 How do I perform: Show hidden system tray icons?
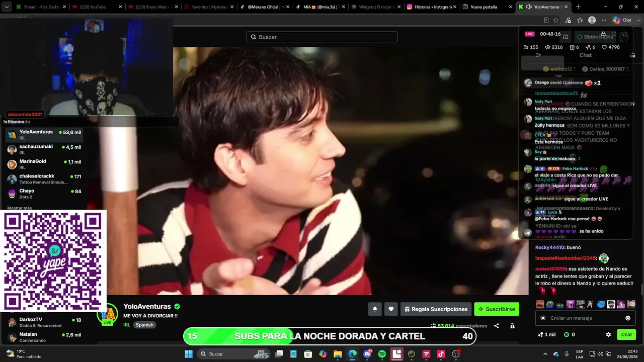545,354
